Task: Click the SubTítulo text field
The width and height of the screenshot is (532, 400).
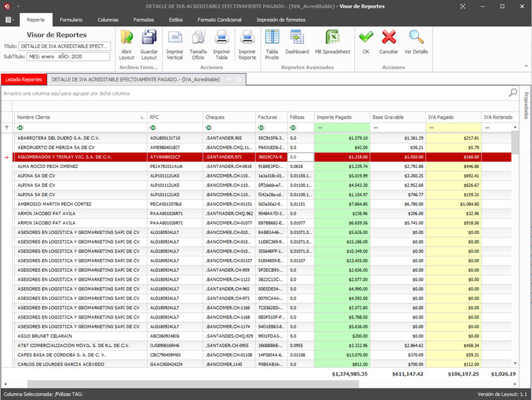Action: (68, 57)
